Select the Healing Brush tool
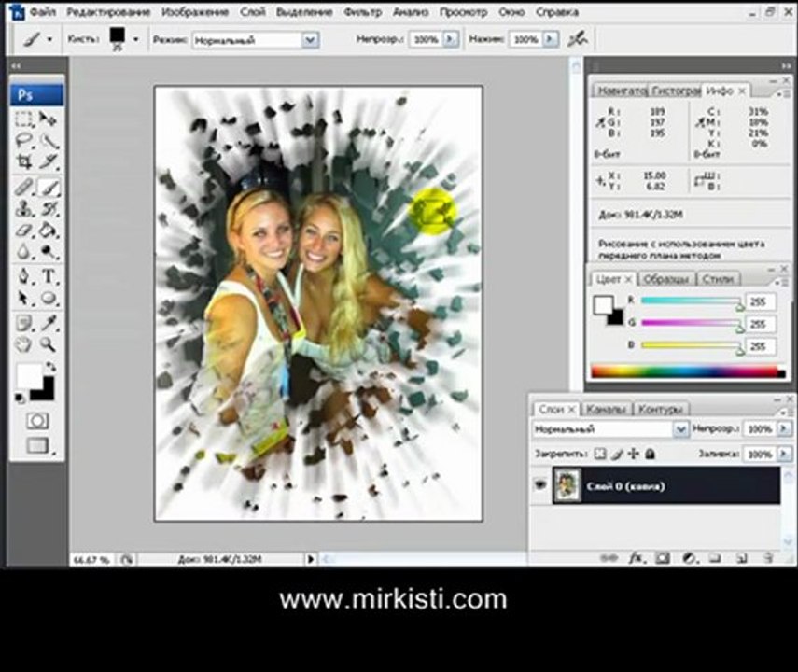The image size is (798, 672). (23, 188)
